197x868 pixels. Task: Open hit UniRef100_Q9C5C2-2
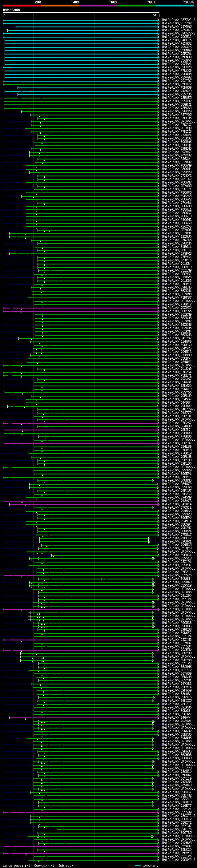pos(179,33)
